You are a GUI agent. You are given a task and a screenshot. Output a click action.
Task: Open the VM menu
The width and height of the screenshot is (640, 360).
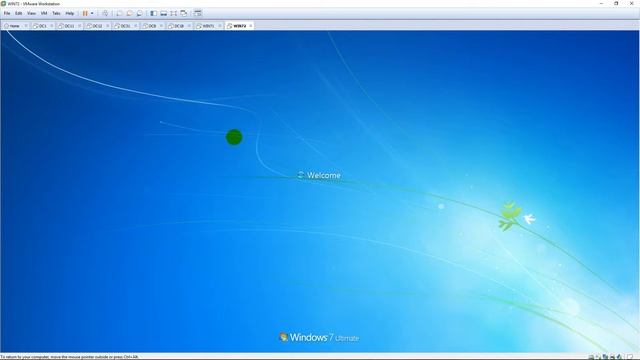coord(44,13)
